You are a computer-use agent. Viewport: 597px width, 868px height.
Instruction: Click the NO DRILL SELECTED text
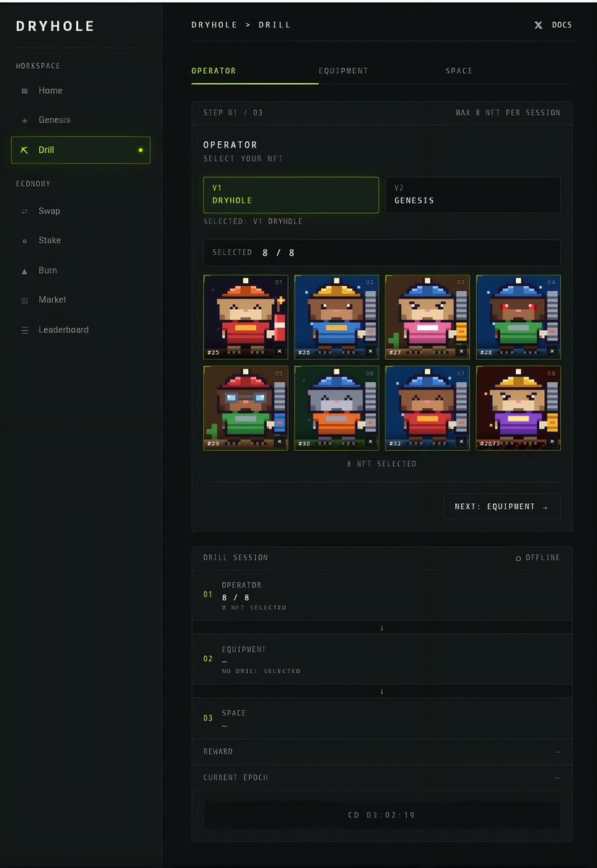click(261, 671)
